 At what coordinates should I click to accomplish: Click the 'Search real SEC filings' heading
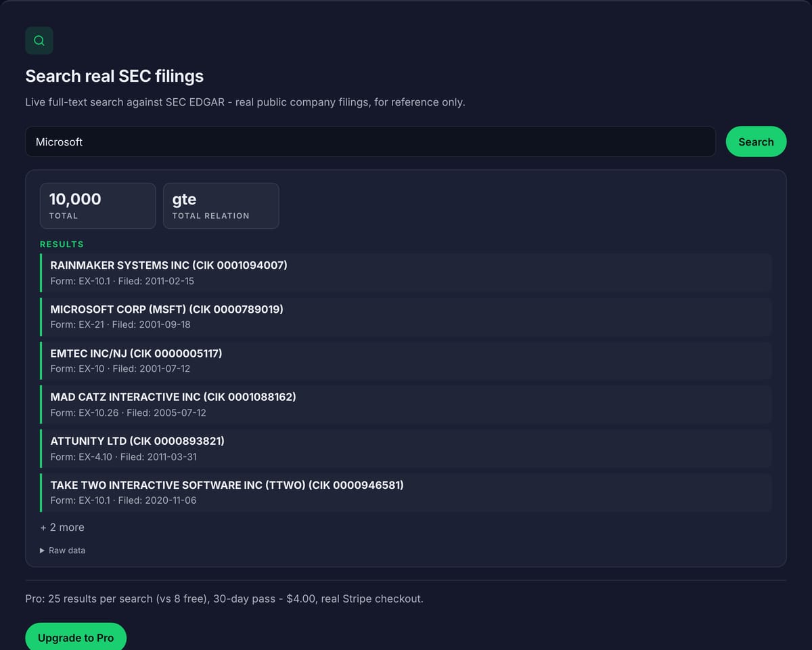pyautogui.click(x=114, y=76)
